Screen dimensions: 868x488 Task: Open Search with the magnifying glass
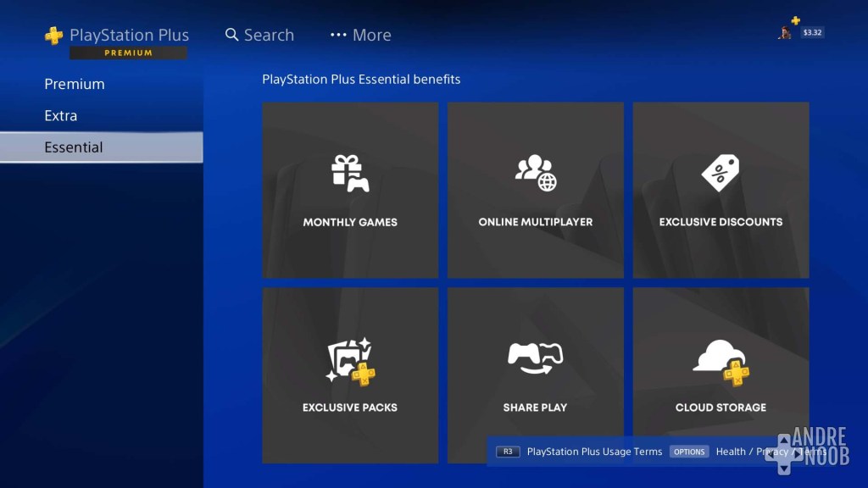[259, 35]
